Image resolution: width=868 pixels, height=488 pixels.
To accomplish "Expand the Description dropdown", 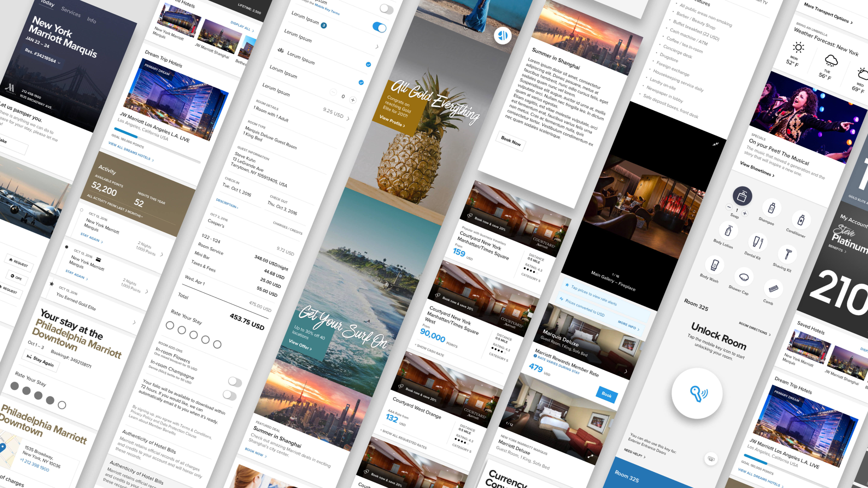I will click(x=227, y=203).
